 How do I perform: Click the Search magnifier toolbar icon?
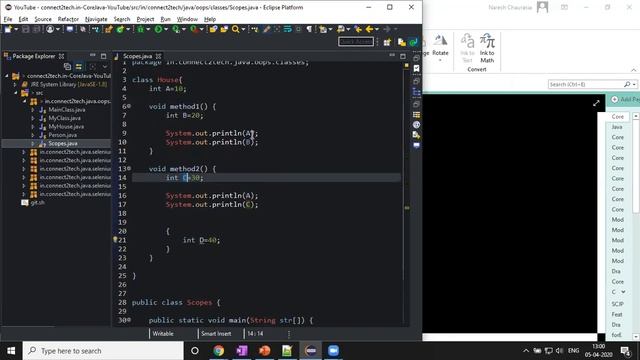[x=236, y=29]
